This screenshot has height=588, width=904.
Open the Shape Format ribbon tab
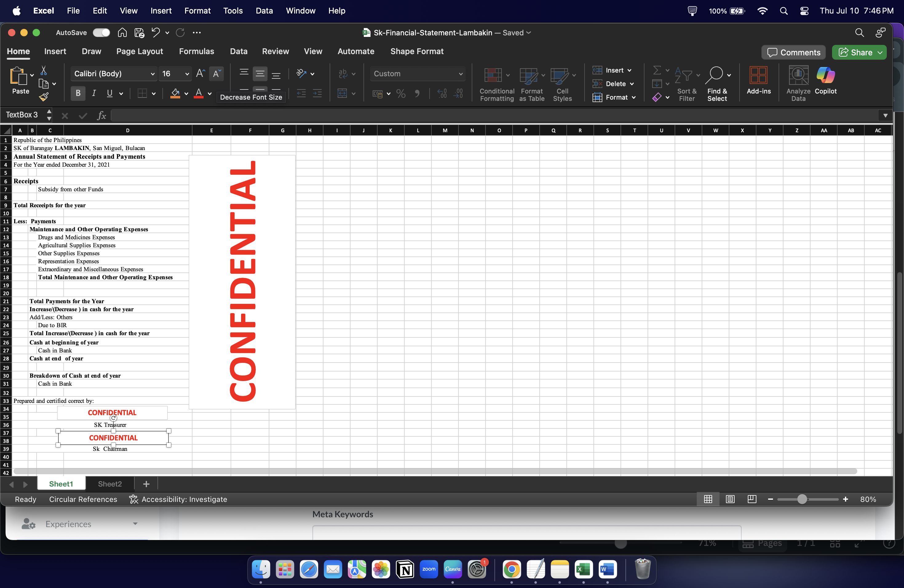pyautogui.click(x=417, y=51)
